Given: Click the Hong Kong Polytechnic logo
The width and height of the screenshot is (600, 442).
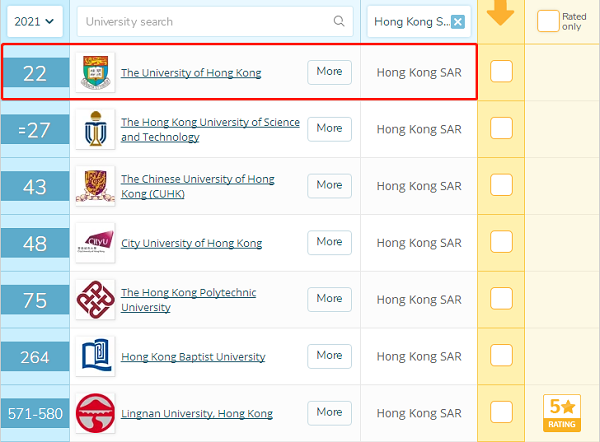Looking at the screenshot, I should pos(95,300).
